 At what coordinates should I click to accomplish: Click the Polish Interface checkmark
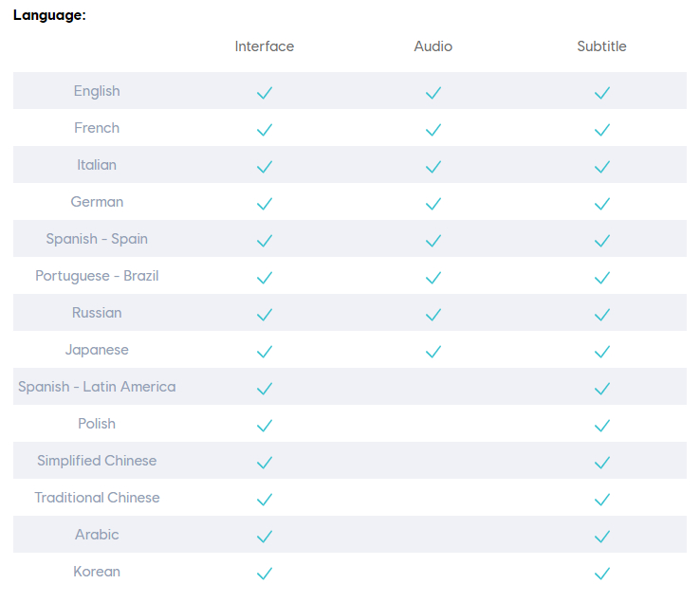pos(265,426)
